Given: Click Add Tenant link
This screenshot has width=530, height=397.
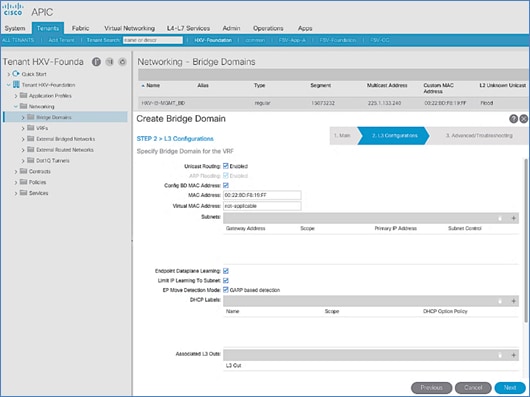Looking at the screenshot, I should coord(61,40).
